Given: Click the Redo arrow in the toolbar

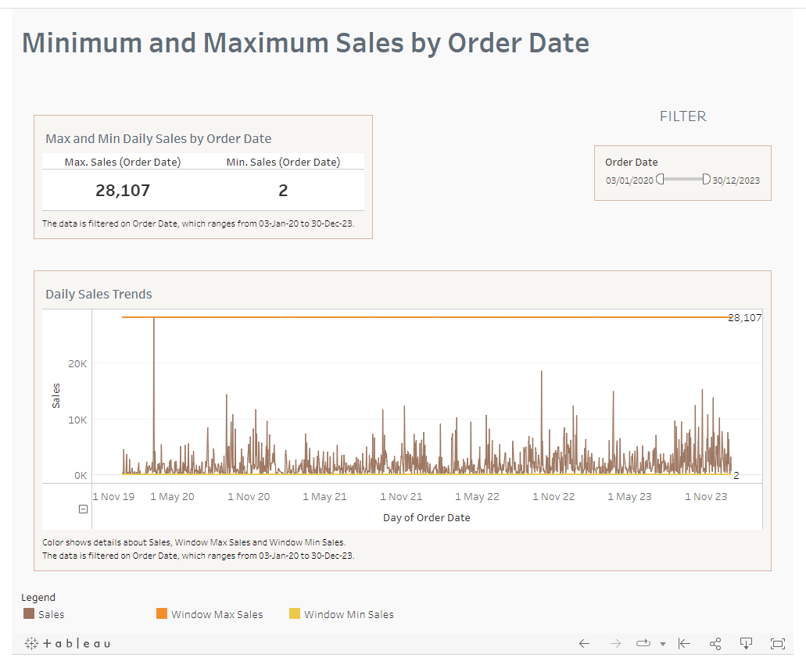Looking at the screenshot, I should coord(615,643).
